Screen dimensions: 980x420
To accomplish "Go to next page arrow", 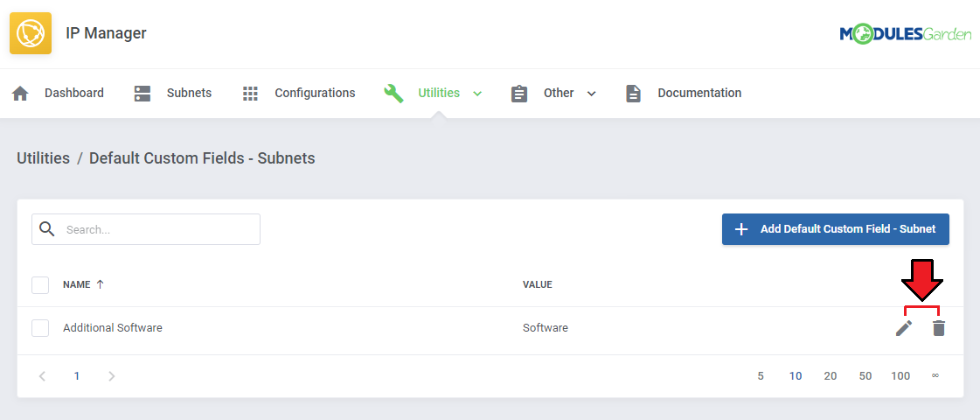I will pos(111,376).
